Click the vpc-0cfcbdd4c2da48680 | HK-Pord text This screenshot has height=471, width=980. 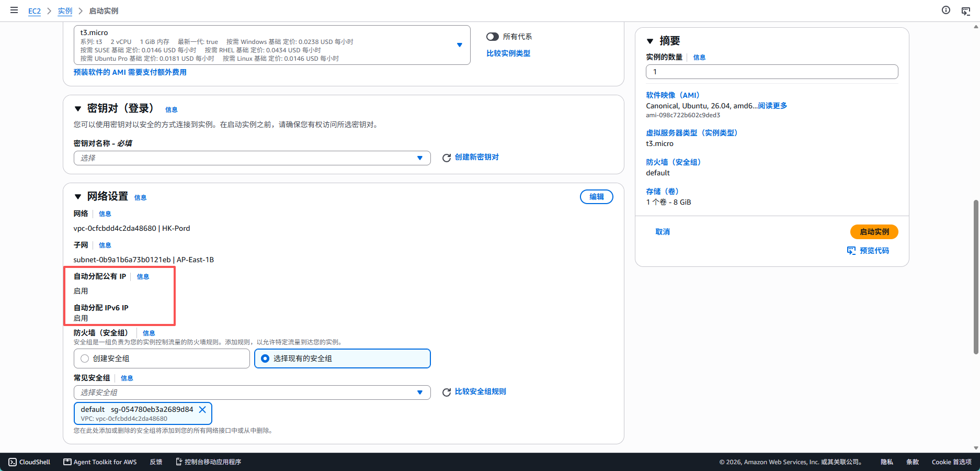pyautogui.click(x=132, y=229)
